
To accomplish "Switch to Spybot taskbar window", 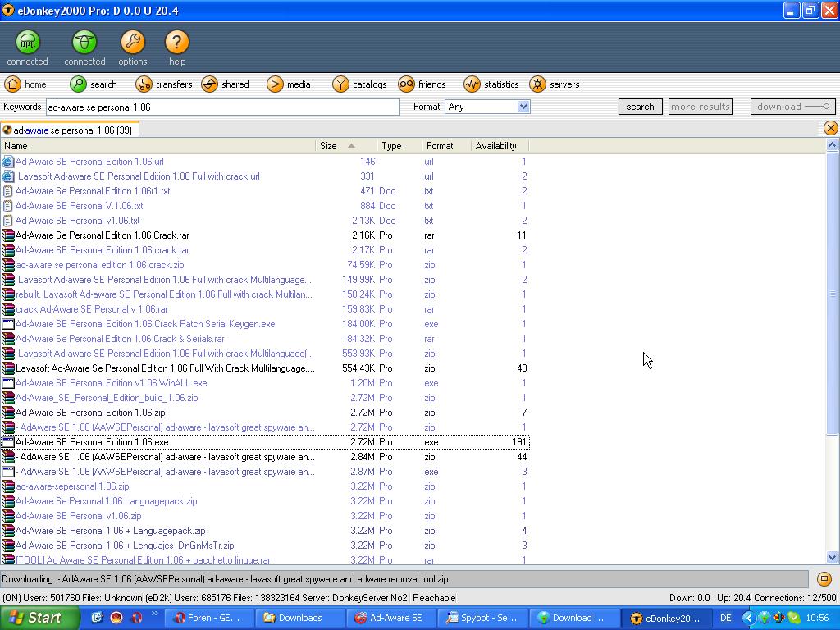I will click(x=482, y=618).
